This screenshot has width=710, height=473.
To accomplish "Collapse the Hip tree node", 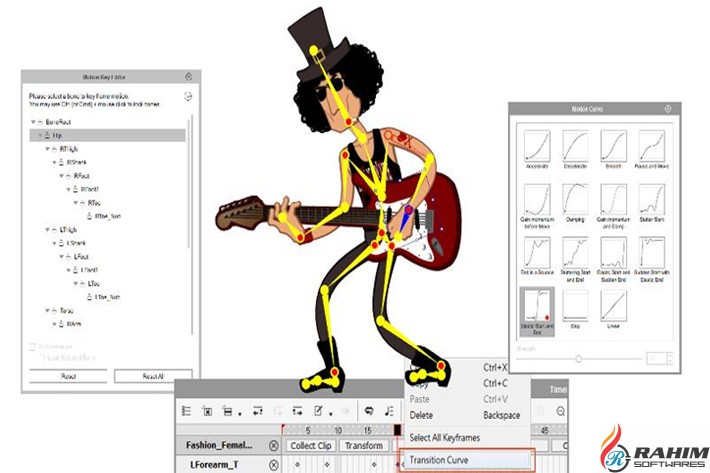I will tap(40, 135).
